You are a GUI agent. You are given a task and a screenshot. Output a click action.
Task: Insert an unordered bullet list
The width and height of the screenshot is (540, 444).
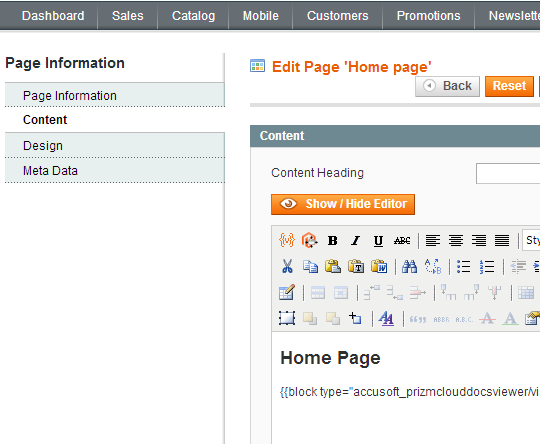click(464, 266)
